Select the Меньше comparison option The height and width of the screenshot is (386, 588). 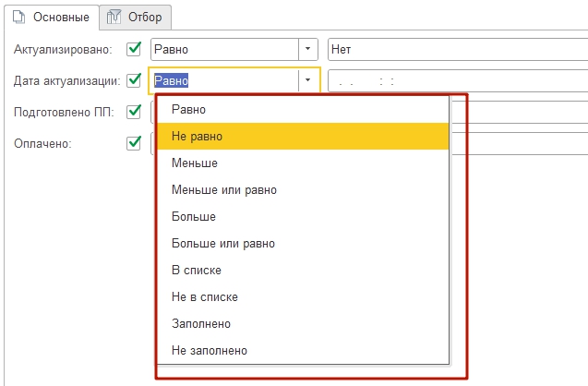(194, 163)
